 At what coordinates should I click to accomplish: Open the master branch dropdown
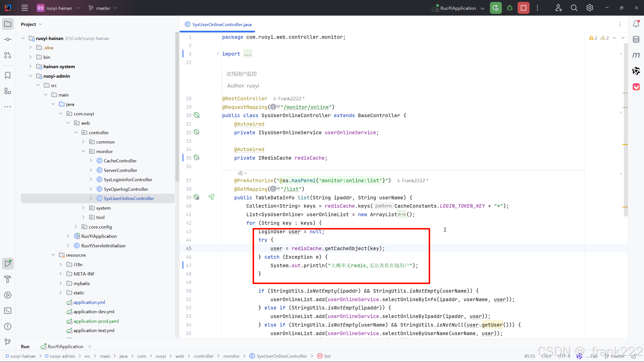(103, 8)
